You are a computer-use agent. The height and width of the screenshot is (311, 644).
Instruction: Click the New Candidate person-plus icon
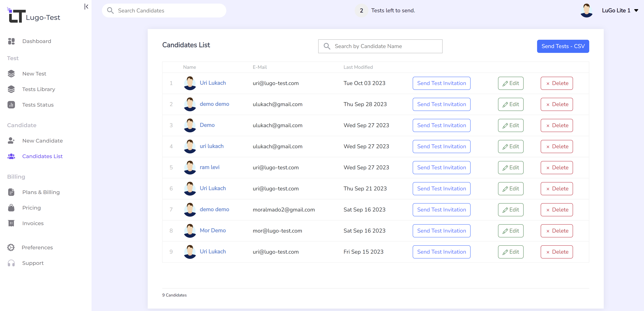tap(11, 140)
